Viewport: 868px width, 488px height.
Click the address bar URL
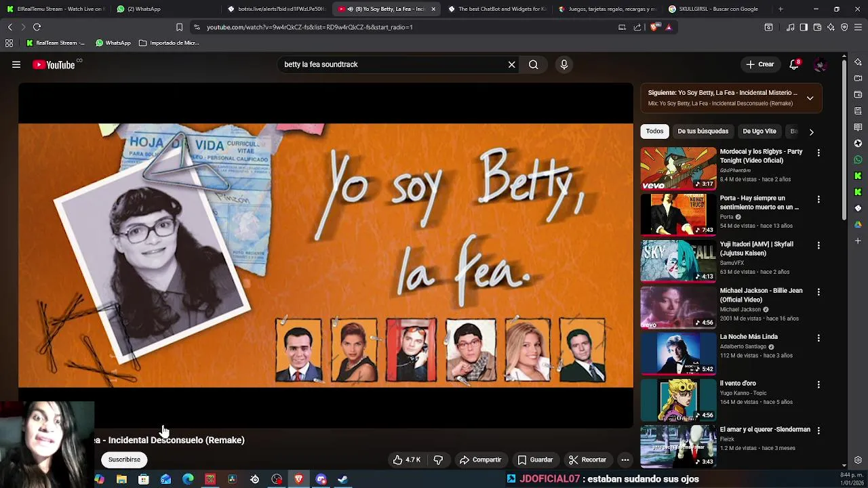309,27
